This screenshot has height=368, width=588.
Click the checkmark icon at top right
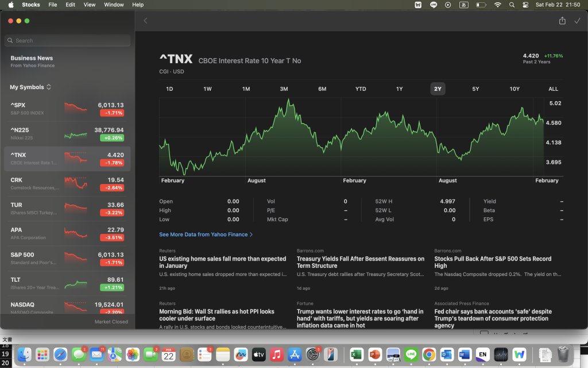point(577,21)
